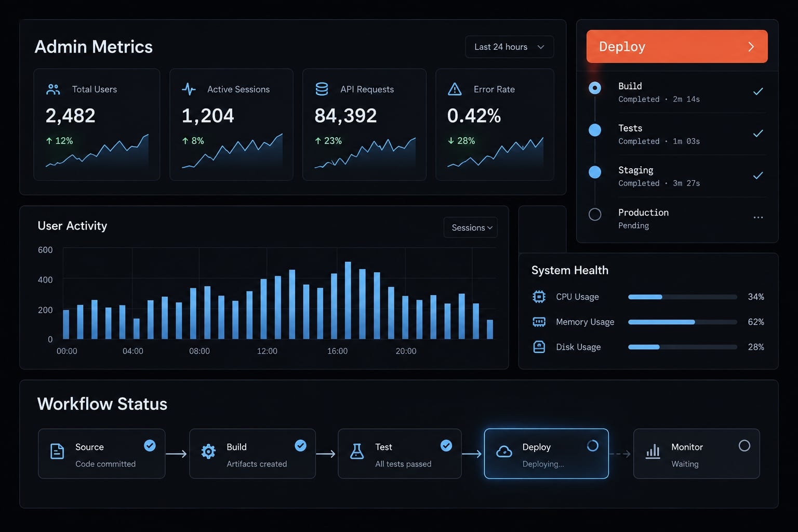Click the 16:00 axis label
Image resolution: width=798 pixels, height=532 pixels.
click(x=337, y=351)
